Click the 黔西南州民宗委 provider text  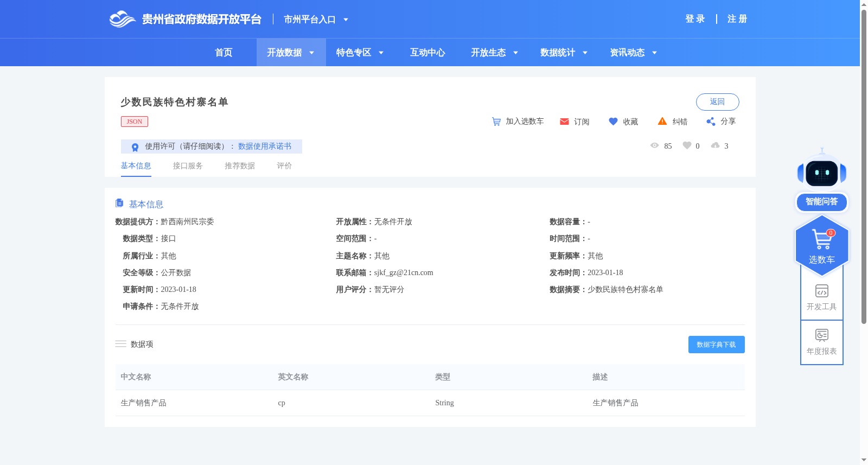pos(187,222)
